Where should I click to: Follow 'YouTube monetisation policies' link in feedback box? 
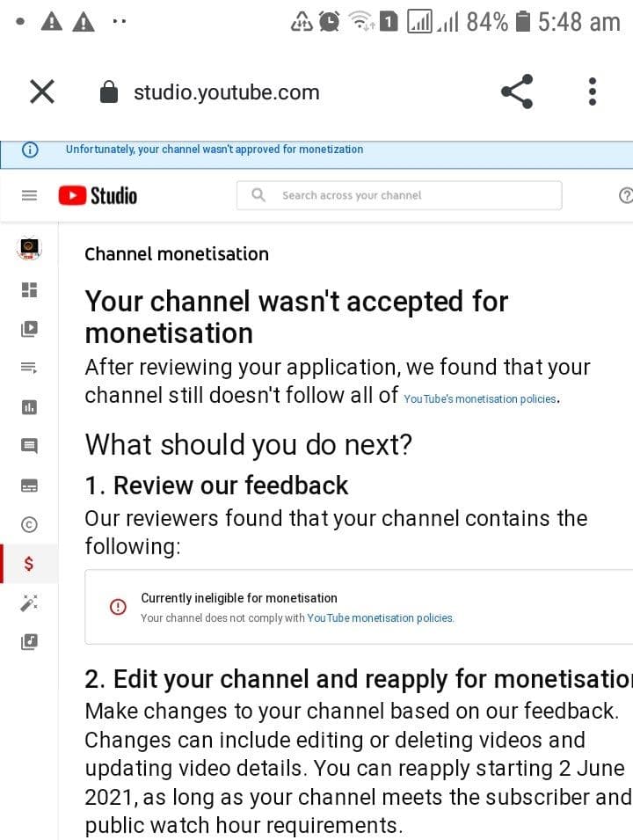pyautogui.click(x=380, y=618)
